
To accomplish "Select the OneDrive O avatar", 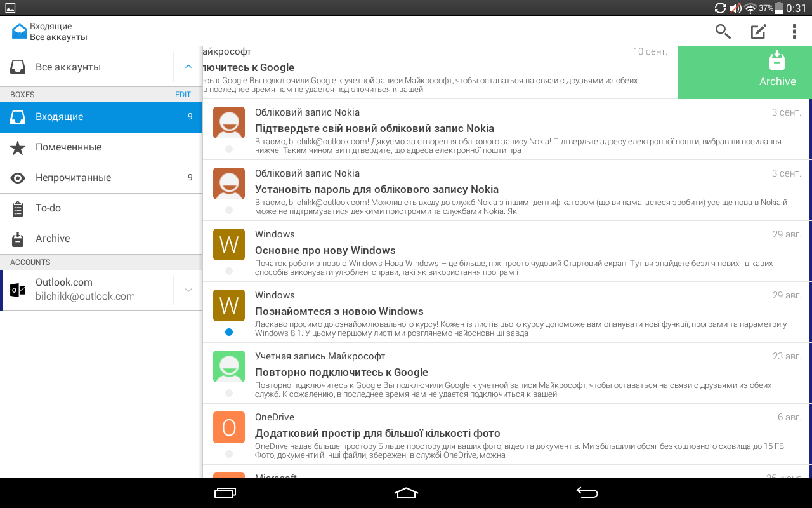I will (229, 427).
